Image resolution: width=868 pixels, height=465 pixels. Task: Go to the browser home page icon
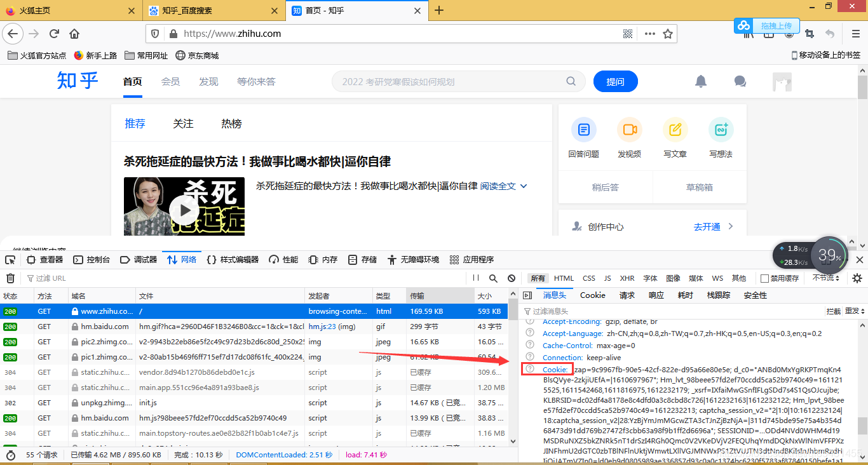pos(74,34)
